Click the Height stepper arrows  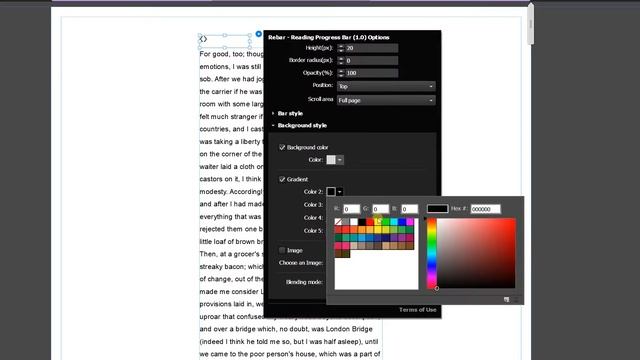(341, 48)
